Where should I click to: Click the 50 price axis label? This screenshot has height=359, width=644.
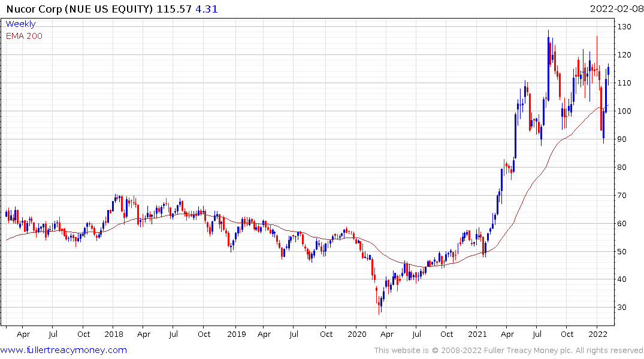[622, 251]
